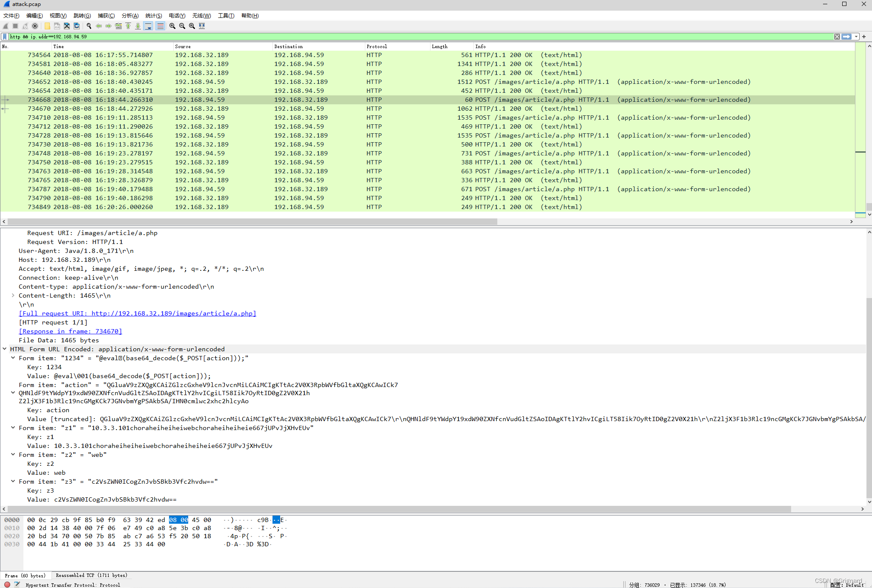This screenshot has width=872, height=588.
Task: Sort by the Protocol column header
Action: click(397, 46)
